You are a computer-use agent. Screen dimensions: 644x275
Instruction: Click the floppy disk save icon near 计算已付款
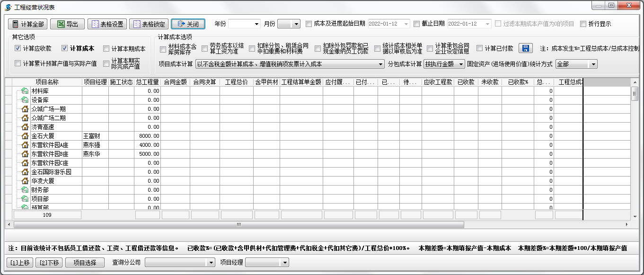(x=525, y=48)
